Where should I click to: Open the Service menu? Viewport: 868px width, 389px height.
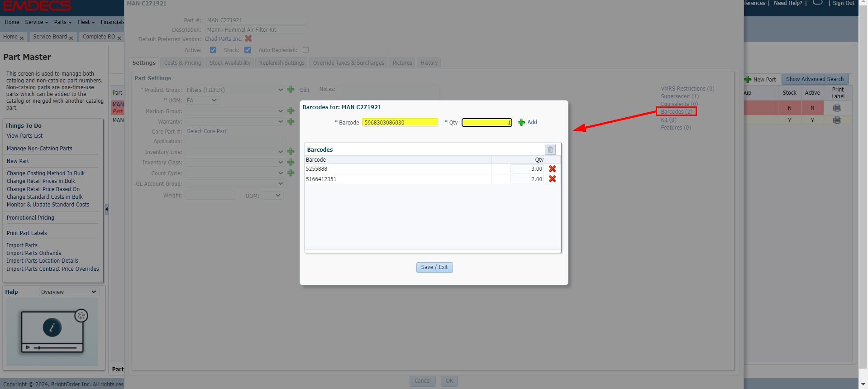pos(36,22)
